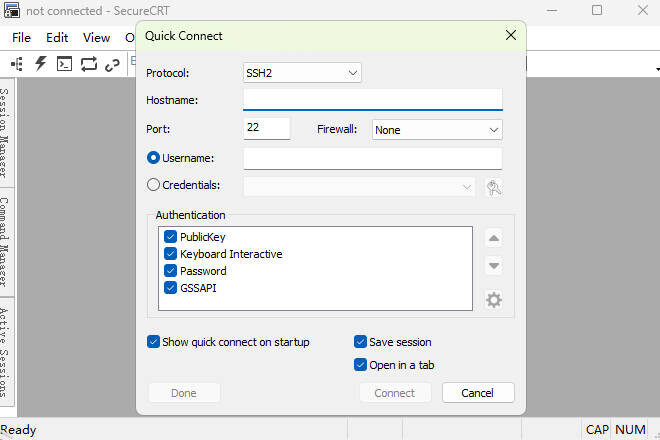Open the Firewall None dropdown

[x=437, y=130]
